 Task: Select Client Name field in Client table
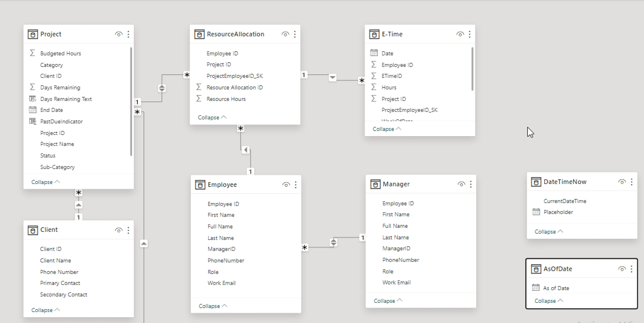[55, 260]
